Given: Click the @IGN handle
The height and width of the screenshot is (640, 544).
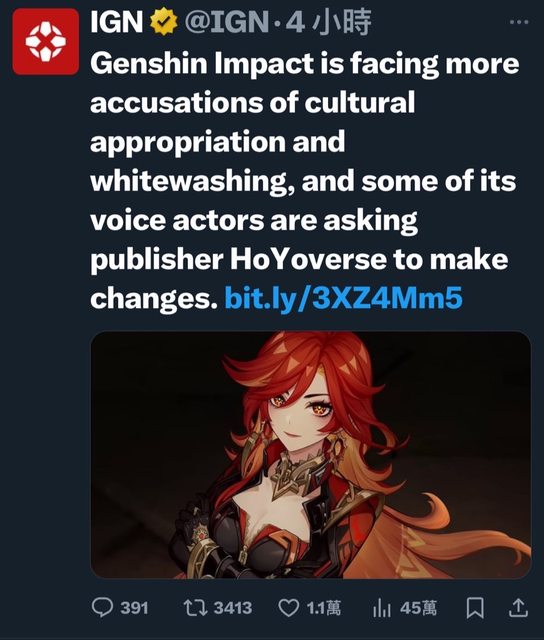Looking at the screenshot, I should (227, 22).
